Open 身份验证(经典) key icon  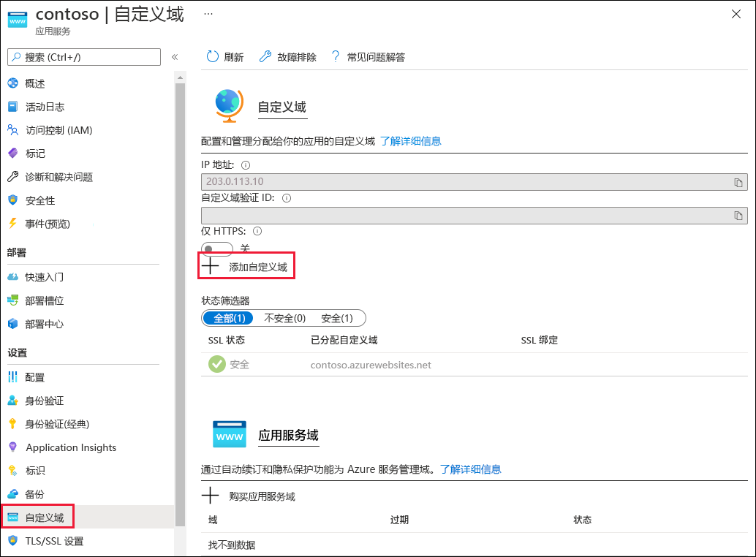point(13,424)
